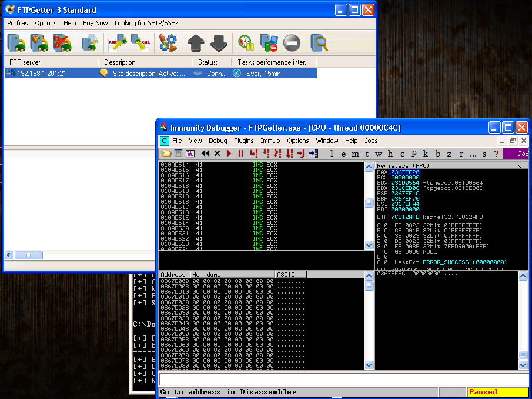Screen dimensions: 532x399
Task: Click the Registers (FPU) pane header
Action: tap(451, 166)
